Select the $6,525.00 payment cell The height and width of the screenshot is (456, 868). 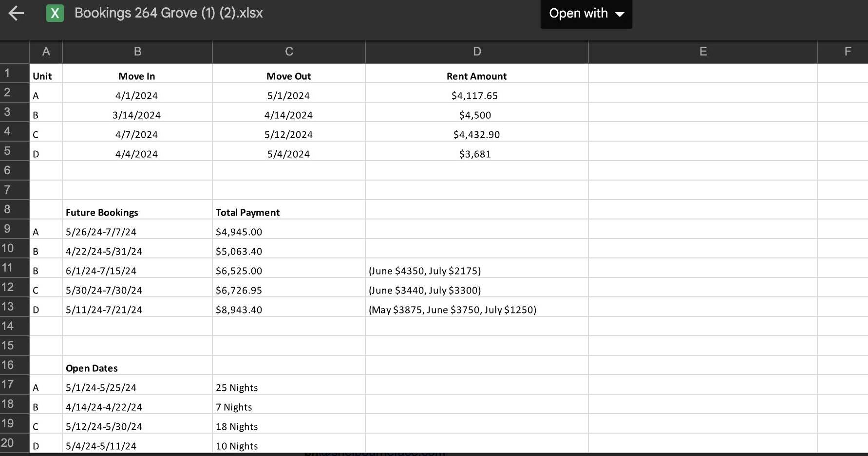289,268
